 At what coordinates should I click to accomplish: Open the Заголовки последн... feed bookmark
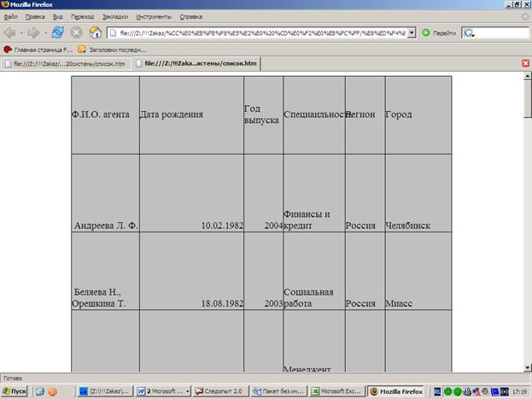[113, 50]
